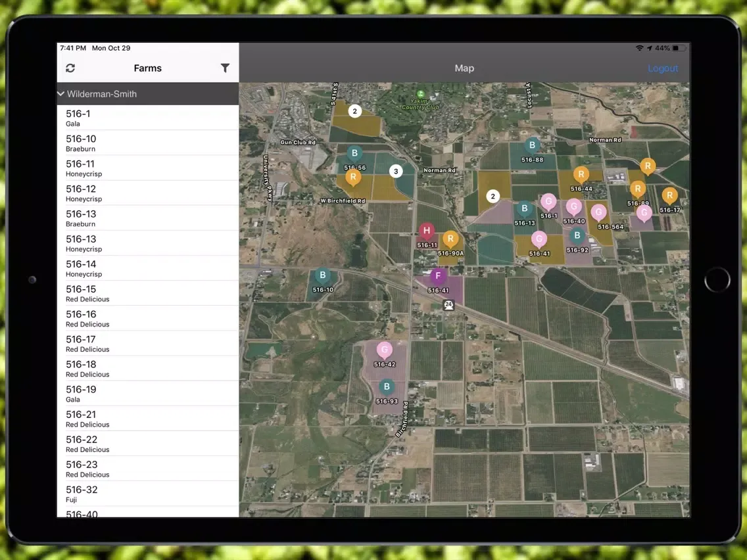Click the Logout link
The height and width of the screenshot is (560, 747).
pyautogui.click(x=662, y=68)
